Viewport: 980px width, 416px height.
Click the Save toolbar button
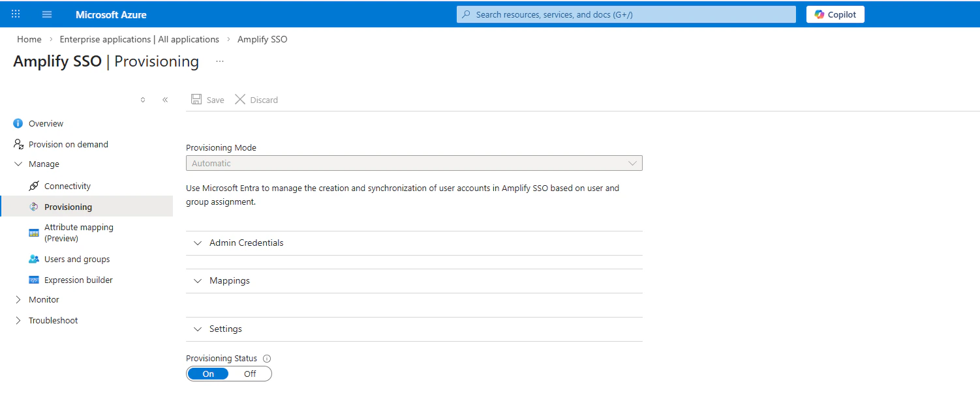coord(207,100)
